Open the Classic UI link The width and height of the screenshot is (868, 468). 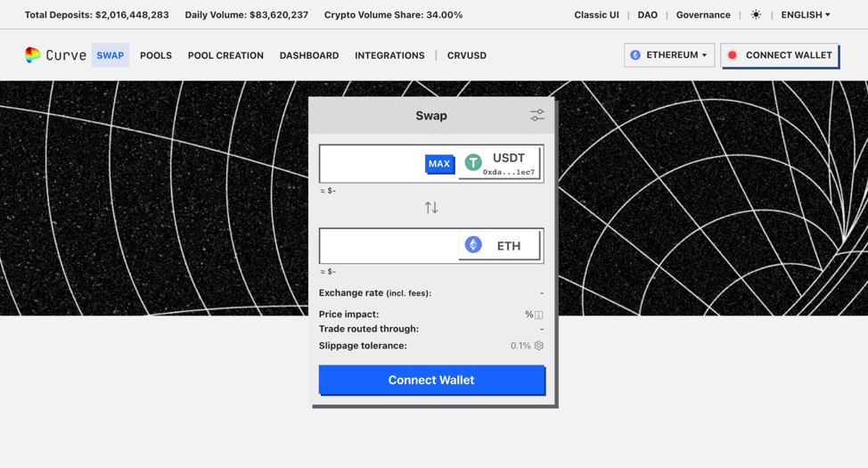tap(596, 15)
